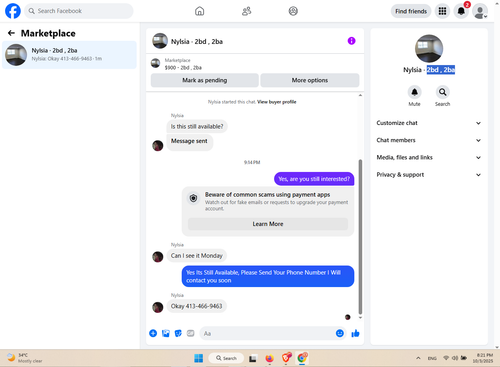500x367 pixels.
Task: Click the large listing photo in info panel
Action: (429, 48)
